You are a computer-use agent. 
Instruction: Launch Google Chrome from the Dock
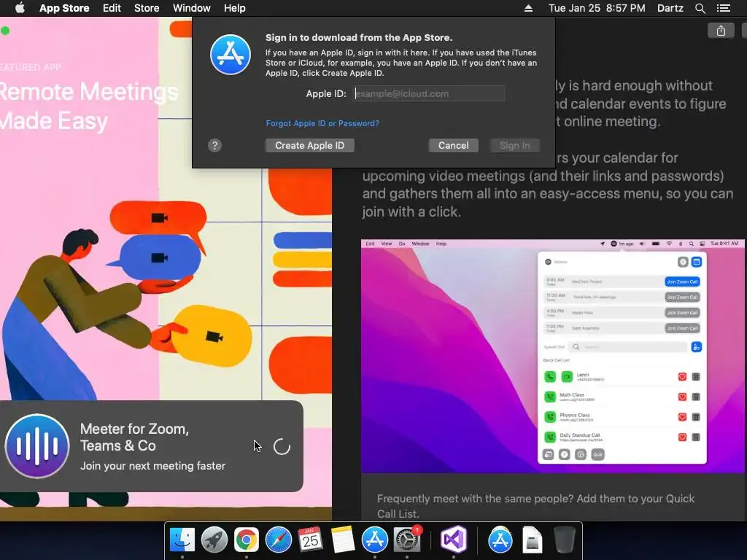click(x=246, y=540)
